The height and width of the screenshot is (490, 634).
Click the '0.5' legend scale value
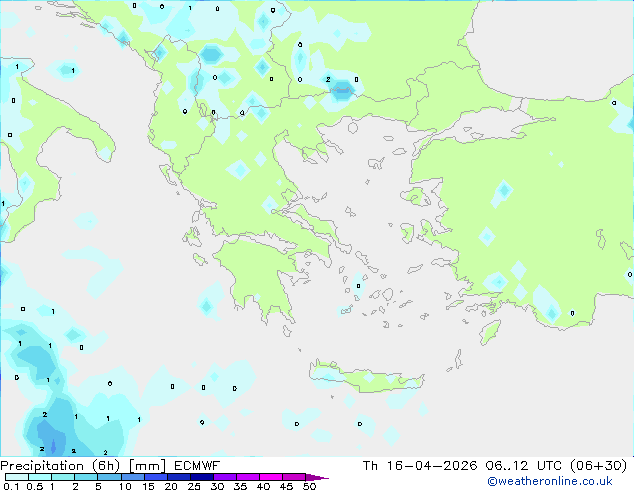click(x=35, y=486)
